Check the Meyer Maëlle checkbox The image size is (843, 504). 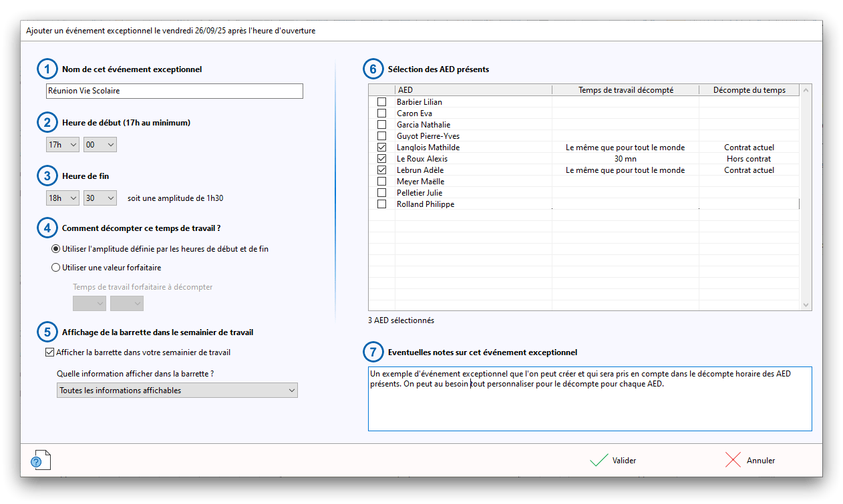point(382,182)
